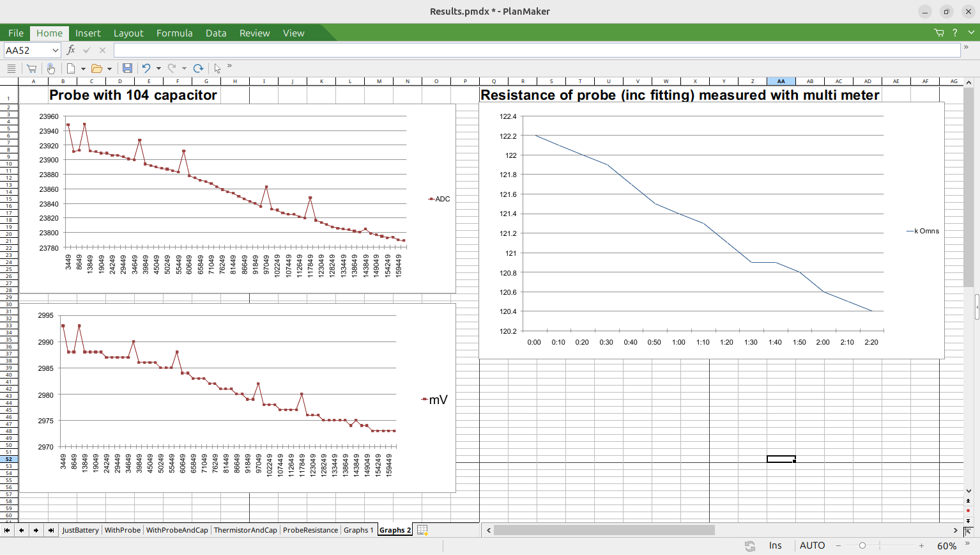
Task: Collapse the ribbon with the chevron
Action: coord(971,32)
